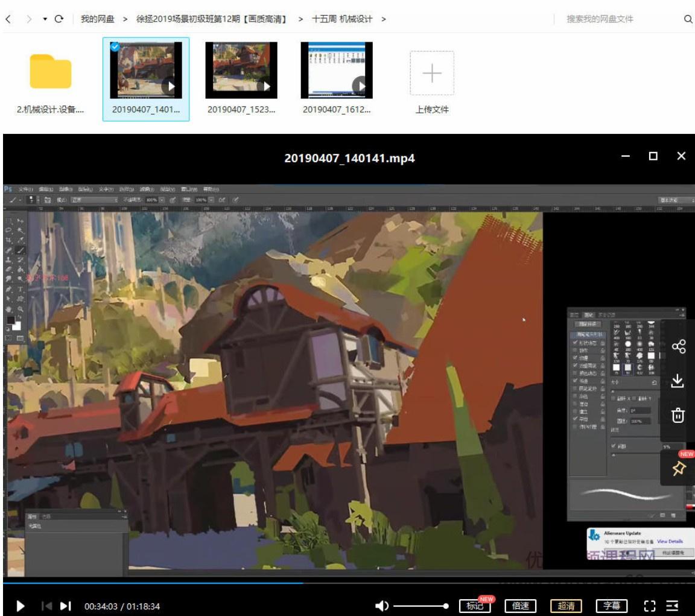Viewport: 695px width, 616px height.
Task: Delete the file with the trash icon
Action: pos(679,415)
